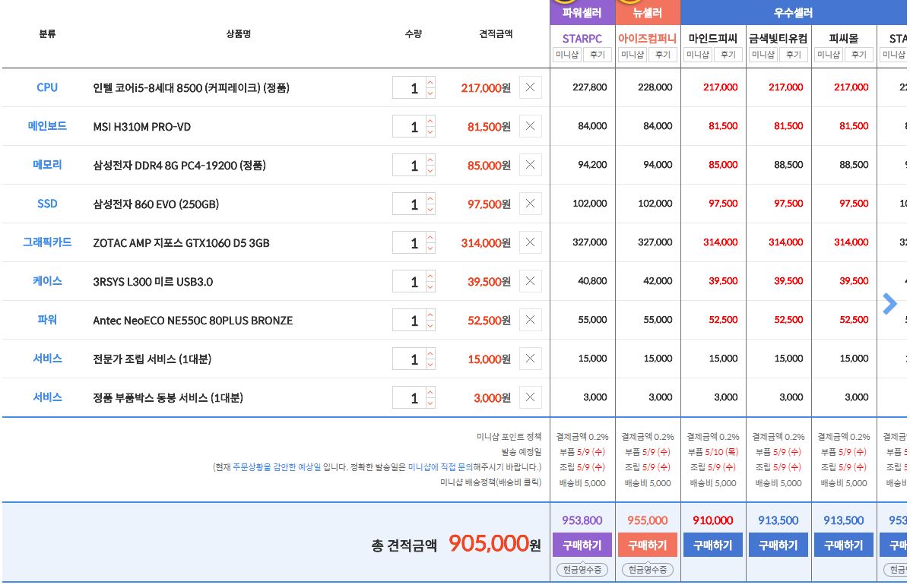Screen dimensions: 910x588
Task: Remove the Intel Core i5 8500 CPU row
Action: pos(530,87)
